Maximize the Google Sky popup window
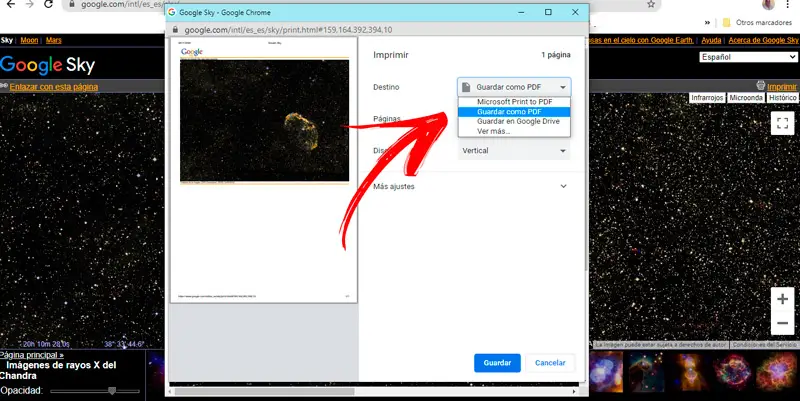The width and height of the screenshot is (800, 401). (x=548, y=12)
